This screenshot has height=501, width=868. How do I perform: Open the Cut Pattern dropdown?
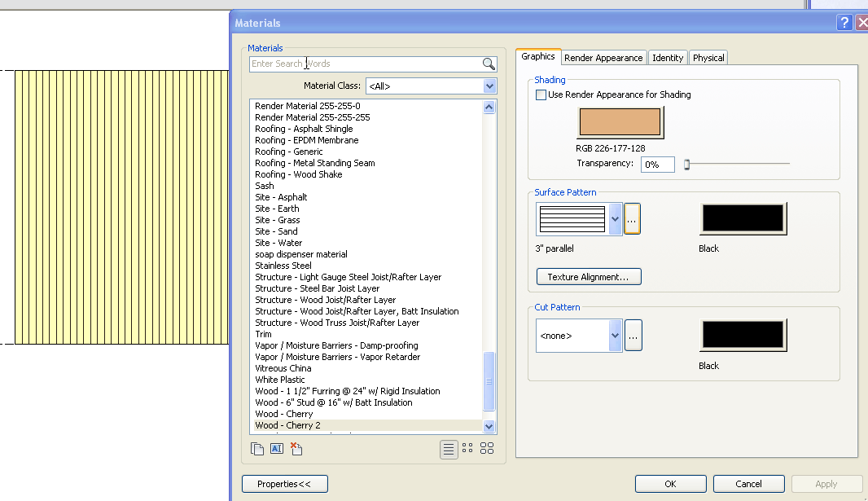[x=615, y=335]
